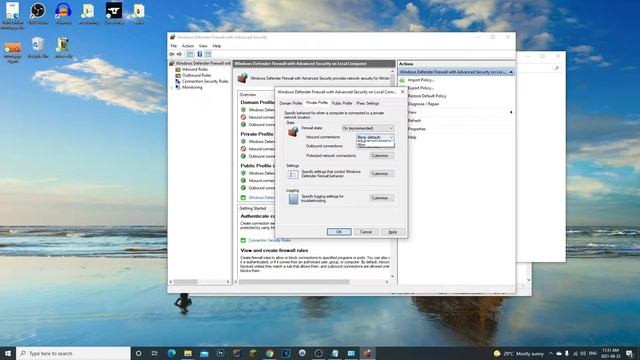Screen dimensions: 640x360
Task: Open File Explorer from the taskbar
Action: pyautogui.click(x=188, y=353)
